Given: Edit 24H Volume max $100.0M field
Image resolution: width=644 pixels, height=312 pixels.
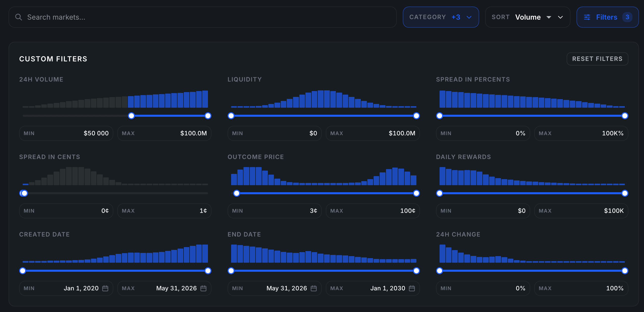Looking at the screenshot, I should click(x=164, y=133).
